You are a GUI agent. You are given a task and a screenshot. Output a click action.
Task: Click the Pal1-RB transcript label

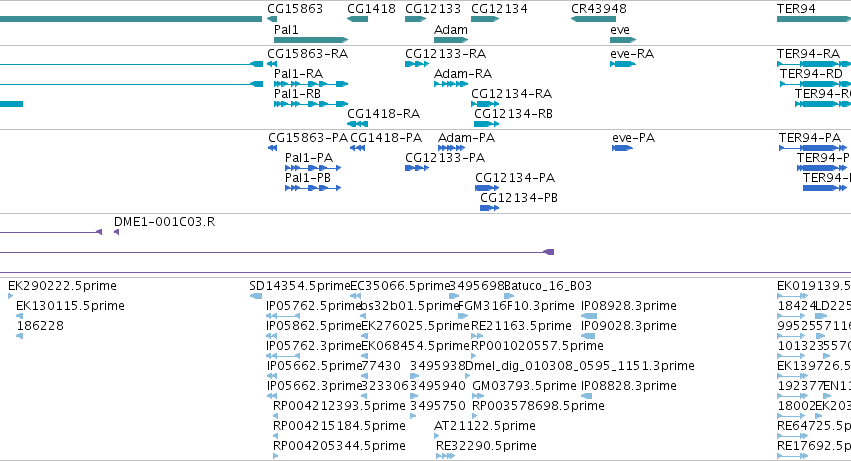[297, 94]
